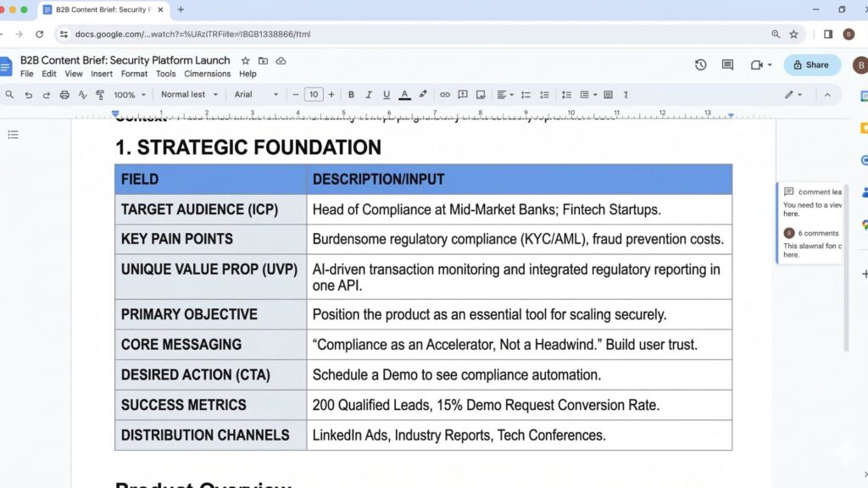
Task: Toggle bold formatting
Action: click(x=351, y=94)
